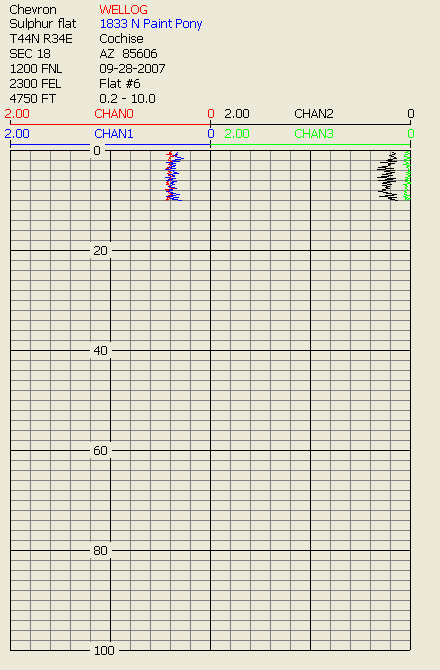Click the 4750 FT elevation text

(x=32, y=99)
